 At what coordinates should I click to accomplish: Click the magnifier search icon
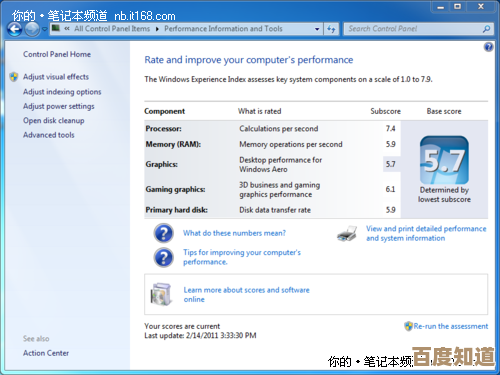tap(486, 29)
